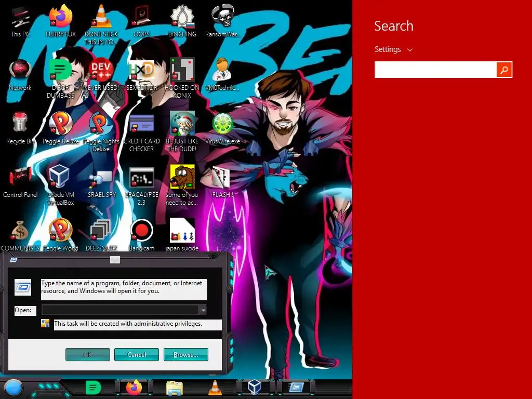The image size is (532, 399).
Task: Select the OOPS desktop icon
Action: tap(141, 21)
